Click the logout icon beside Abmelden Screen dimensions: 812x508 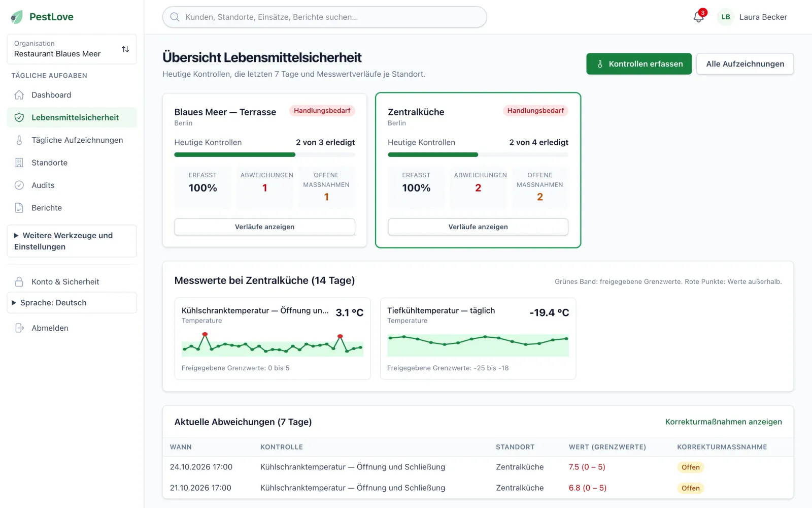click(x=19, y=328)
